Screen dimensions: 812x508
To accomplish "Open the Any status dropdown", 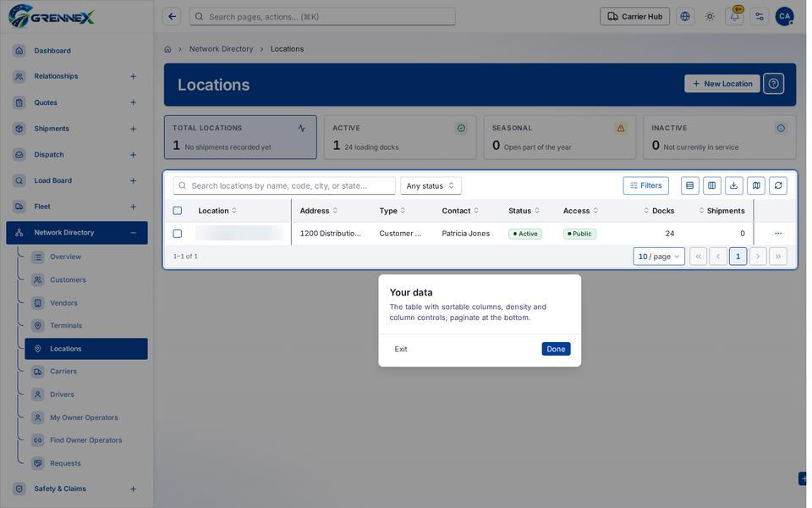I will [x=431, y=185].
